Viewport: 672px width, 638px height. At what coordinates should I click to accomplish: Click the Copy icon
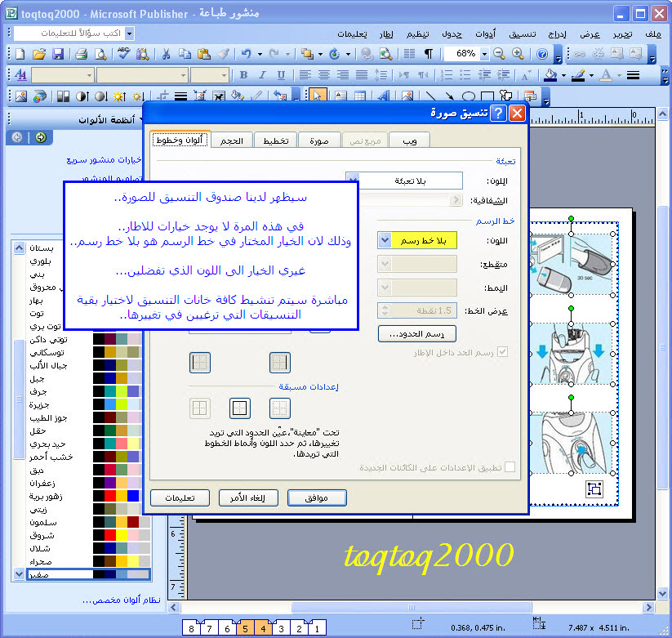coord(185,54)
